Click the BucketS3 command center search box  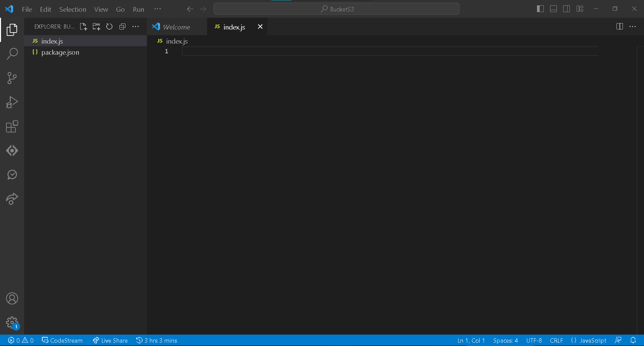coord(336,9)
